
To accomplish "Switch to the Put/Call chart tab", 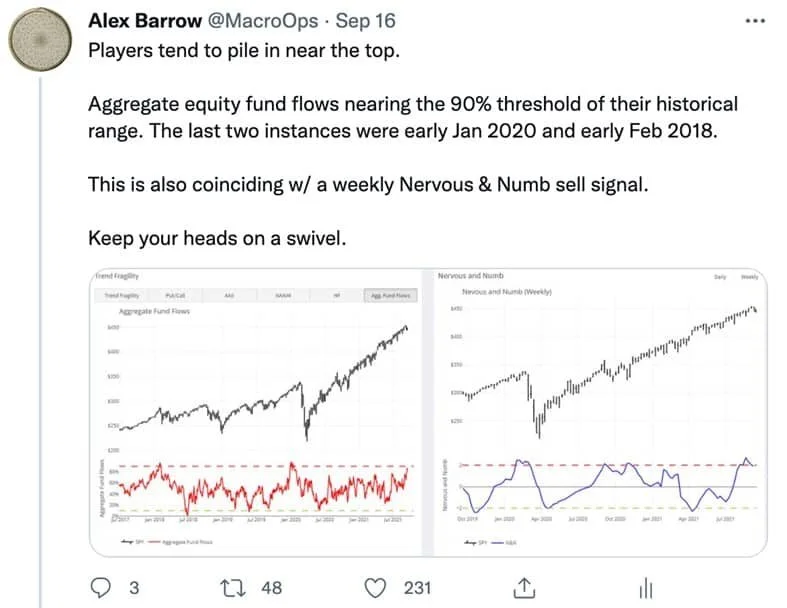I will (x=175, y=295).
